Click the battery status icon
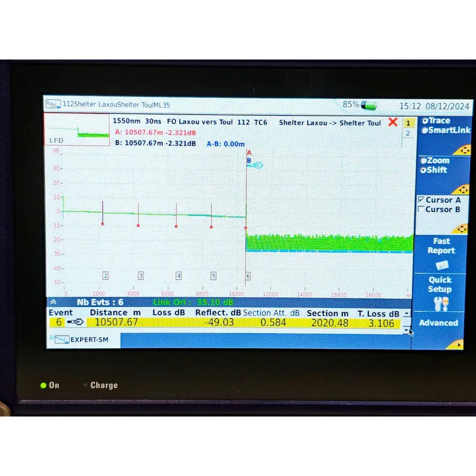476x476 pixels. coord(368,105)
